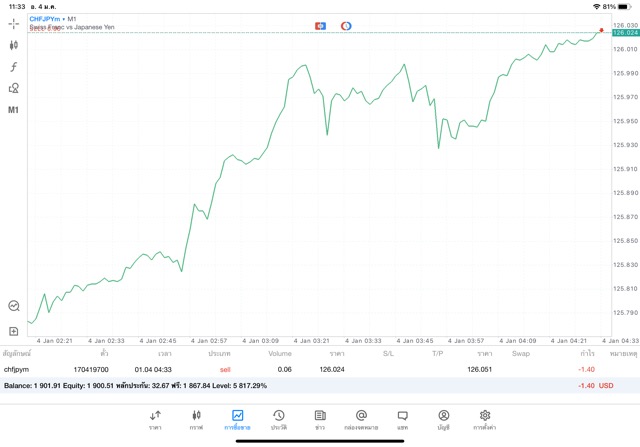Tap the new order plus icon
The image size is (640, 447).
click(x=13, y=331)
